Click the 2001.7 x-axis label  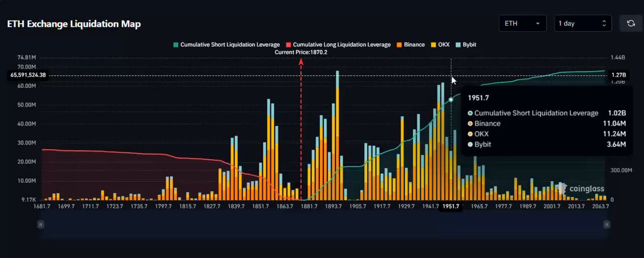pyautogui.click(x=551, y=206)
